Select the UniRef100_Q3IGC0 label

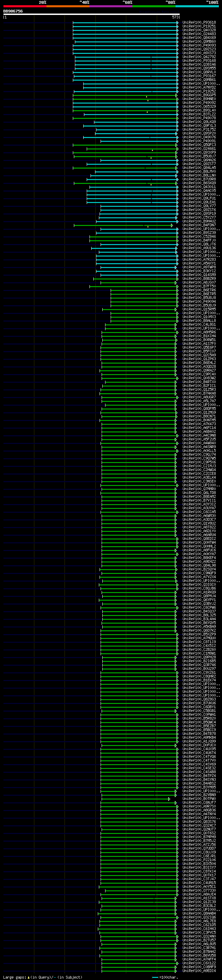199,584
